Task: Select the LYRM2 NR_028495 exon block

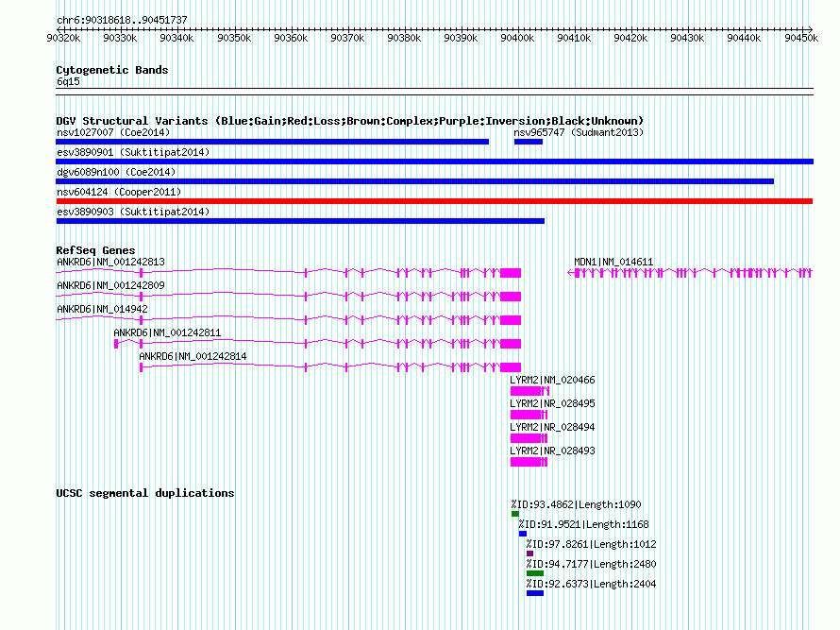Action: click(526, 415)
